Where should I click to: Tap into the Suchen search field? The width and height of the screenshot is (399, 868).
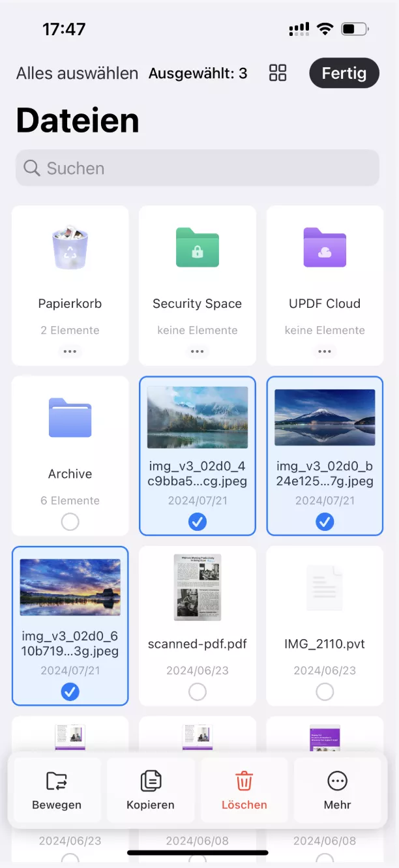pyautogui.click(x=198, y=168)
